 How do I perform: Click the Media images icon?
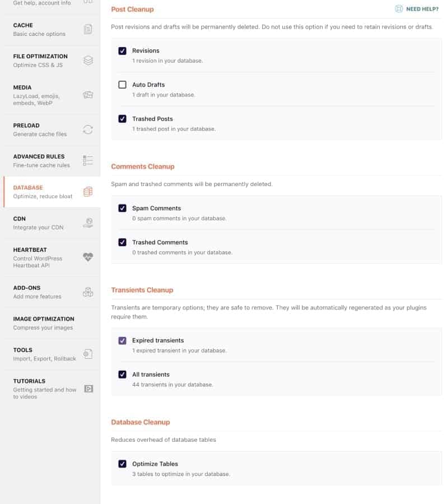point(88,95)
